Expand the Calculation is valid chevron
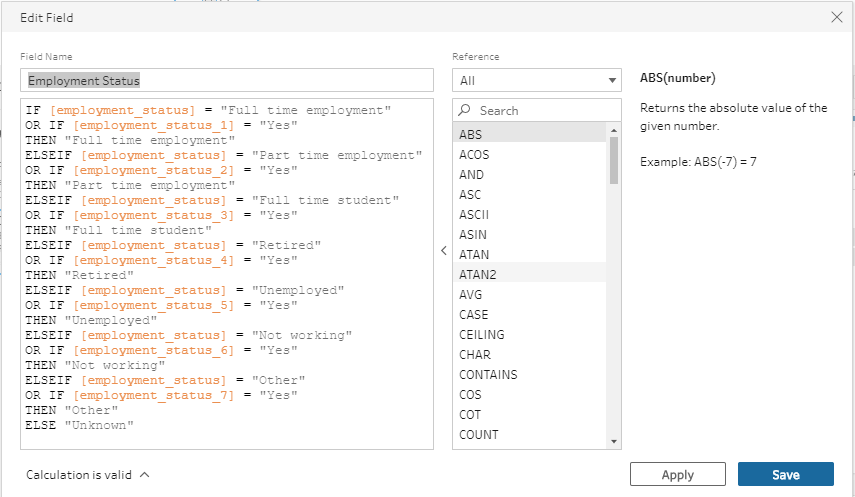 [x=145, y=475]
